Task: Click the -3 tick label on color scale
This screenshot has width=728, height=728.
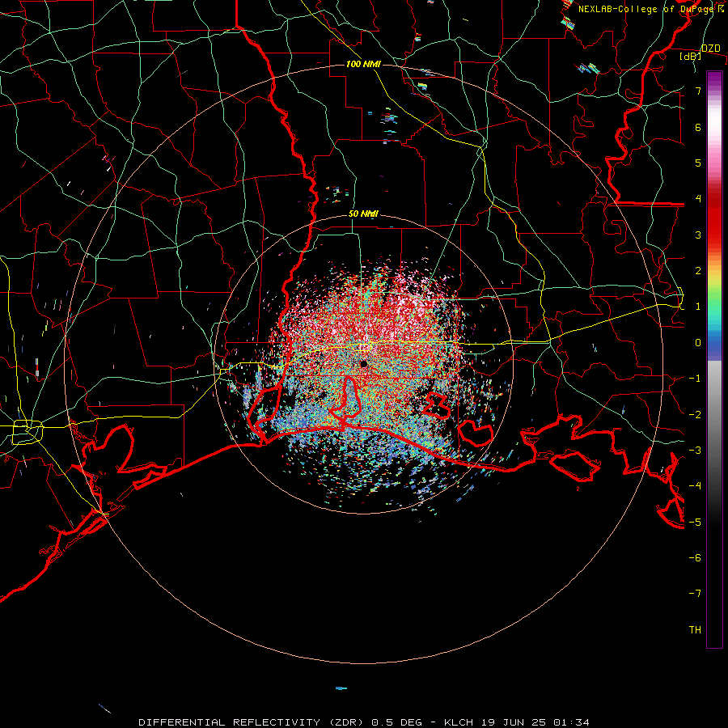Action: 695,451
